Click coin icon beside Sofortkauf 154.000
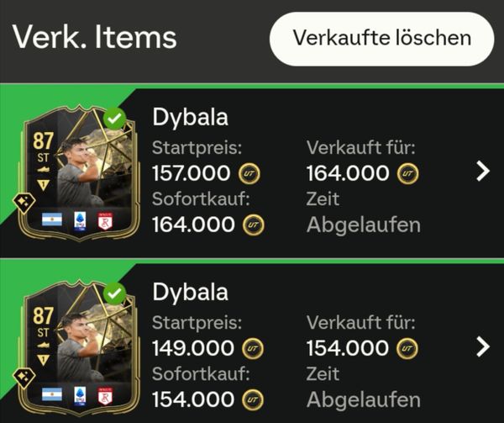This screenshot has height=423, width=504. click(252, 399)
